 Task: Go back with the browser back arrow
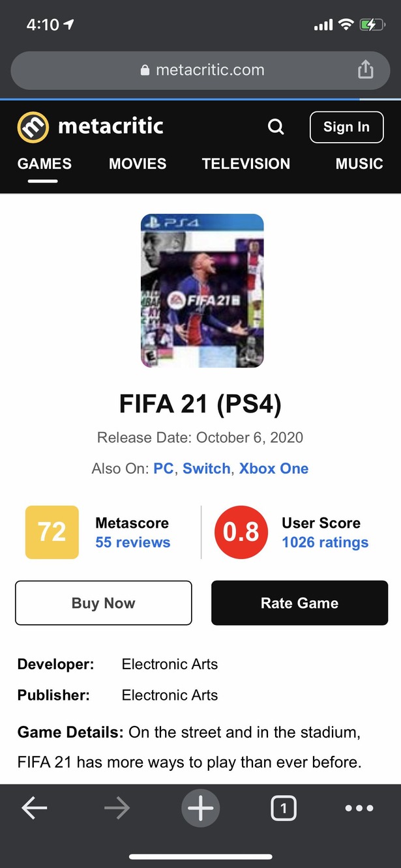tap(34, 809)
